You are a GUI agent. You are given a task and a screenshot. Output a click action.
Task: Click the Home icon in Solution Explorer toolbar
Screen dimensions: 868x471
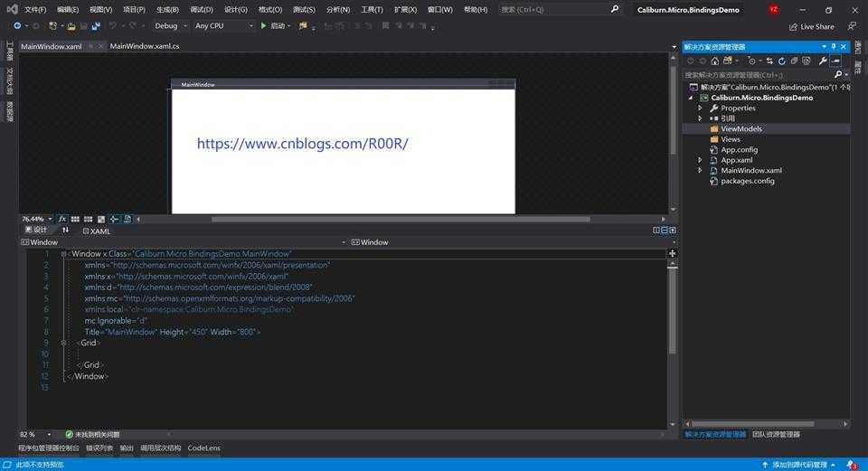(x=714, y=61)
